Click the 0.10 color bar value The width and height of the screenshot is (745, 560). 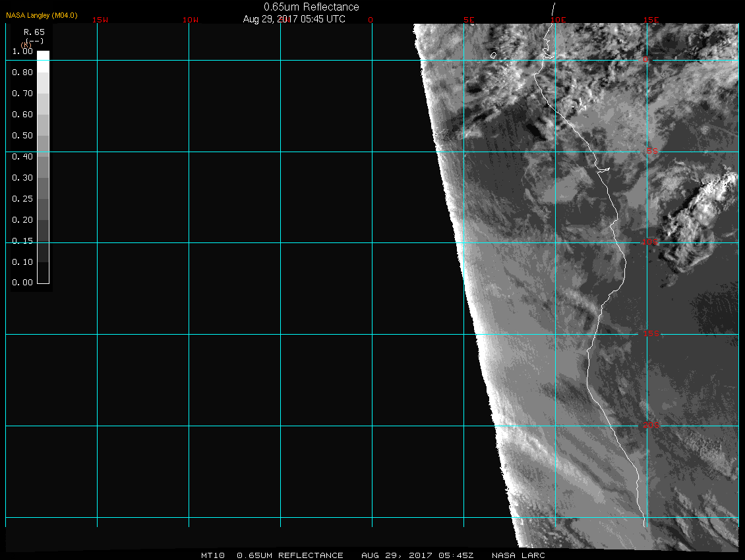(x=22, y=262)
